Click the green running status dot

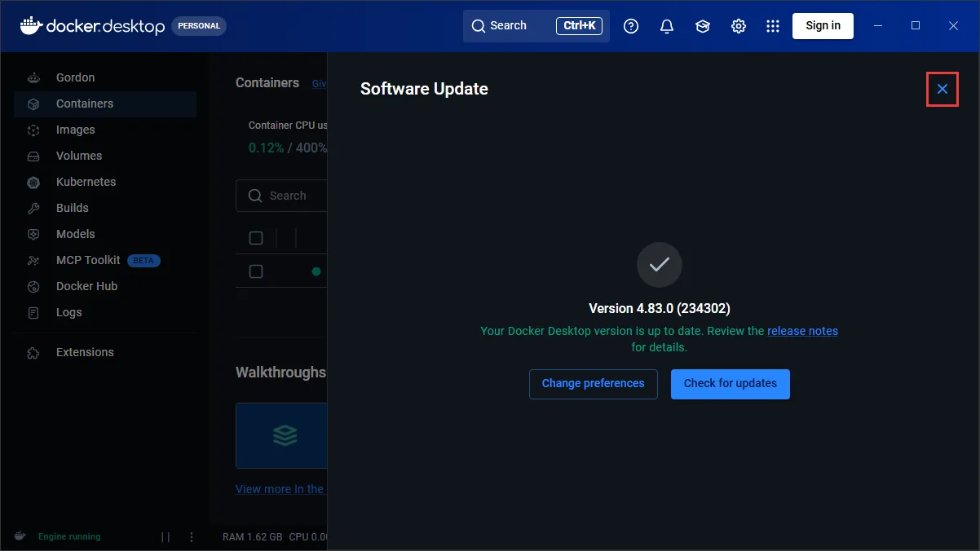click(x=316, y=271)
